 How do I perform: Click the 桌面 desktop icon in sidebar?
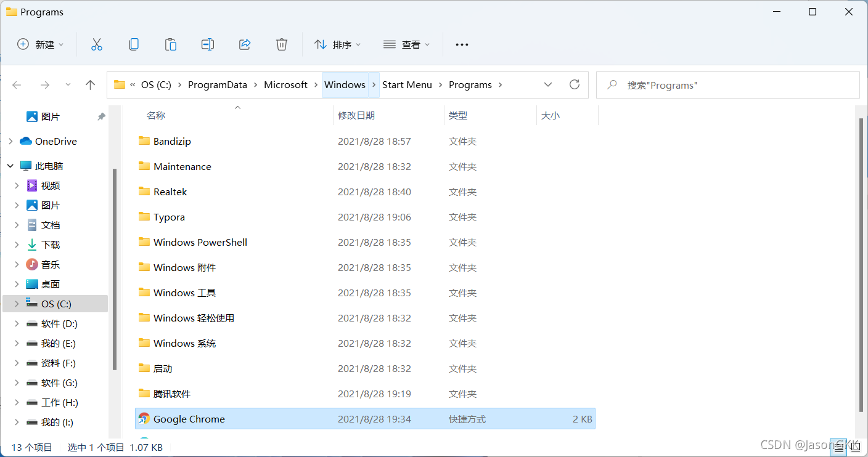pos(32,284)
